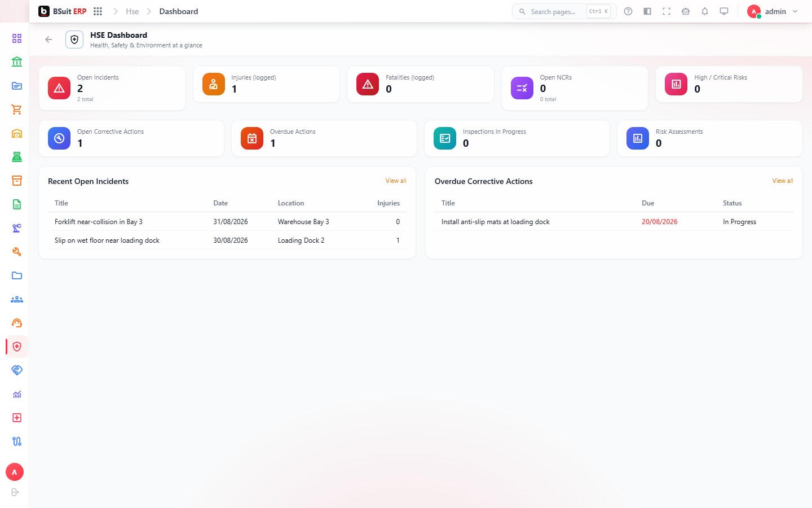Open the dashboard grid icon in sidebar
The height and width of the screenshot is (508, 812).
17,38
